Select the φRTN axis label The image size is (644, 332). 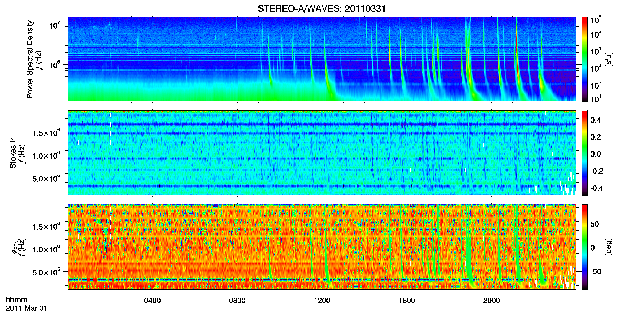(14, 248)
